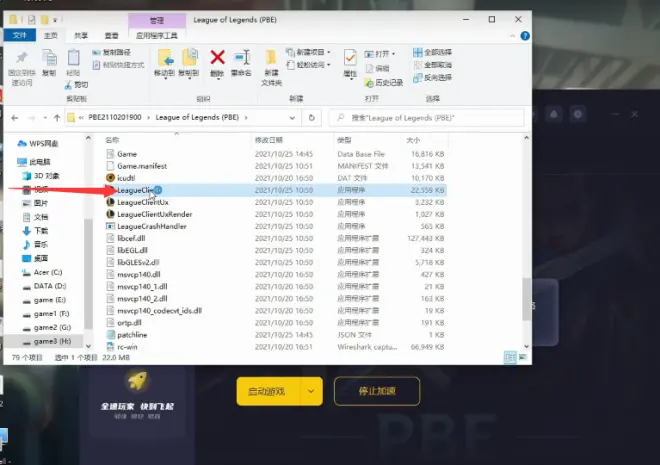Click the New Folder (新建文件夹) icon

pyautogui.click(x=271, y=62)
